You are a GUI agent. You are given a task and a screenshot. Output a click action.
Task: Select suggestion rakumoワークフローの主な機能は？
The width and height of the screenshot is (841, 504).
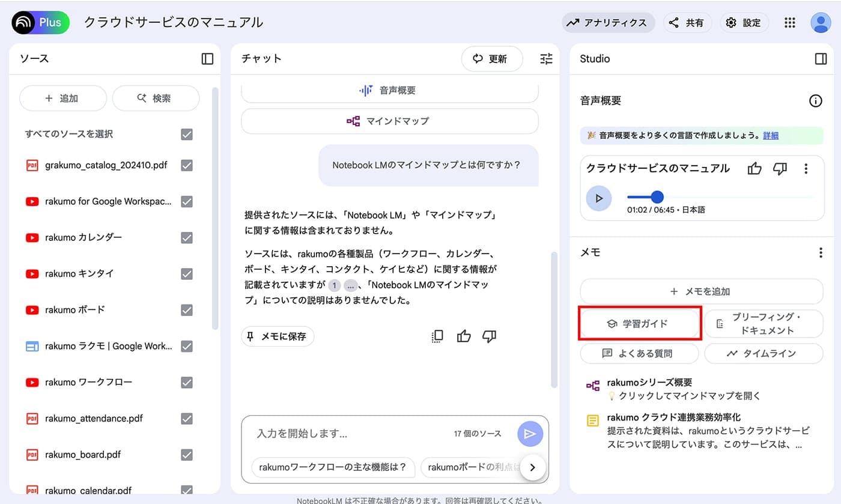(333, 467)
